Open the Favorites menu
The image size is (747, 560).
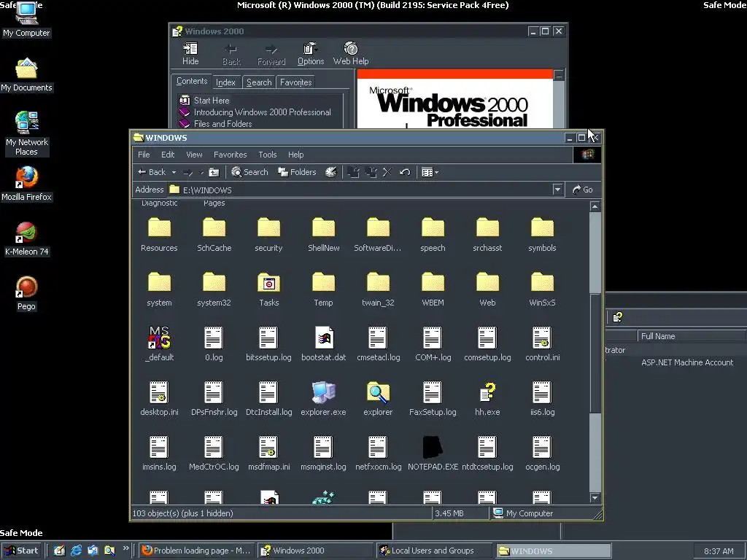point(230,155)
